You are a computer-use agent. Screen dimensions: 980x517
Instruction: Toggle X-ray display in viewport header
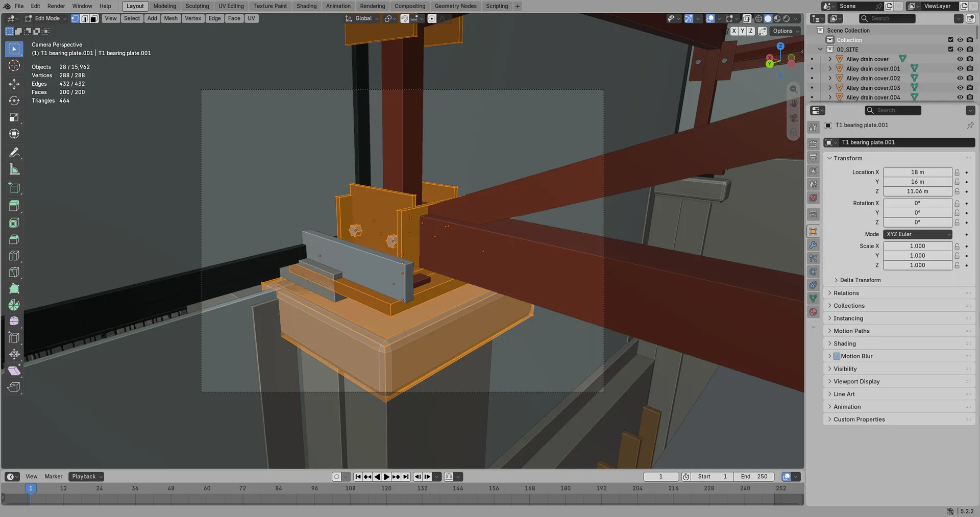coord(747,18)
